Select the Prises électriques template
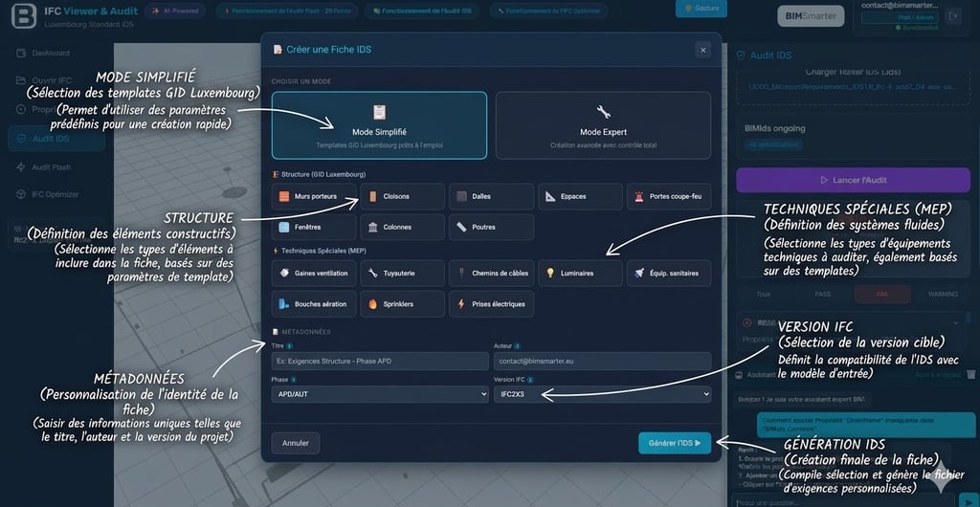980x507 pixels. click(x=491, y=304)
